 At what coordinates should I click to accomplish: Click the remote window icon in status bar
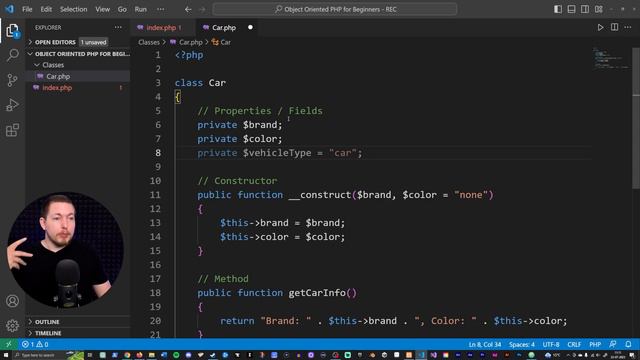coord(9,344)
